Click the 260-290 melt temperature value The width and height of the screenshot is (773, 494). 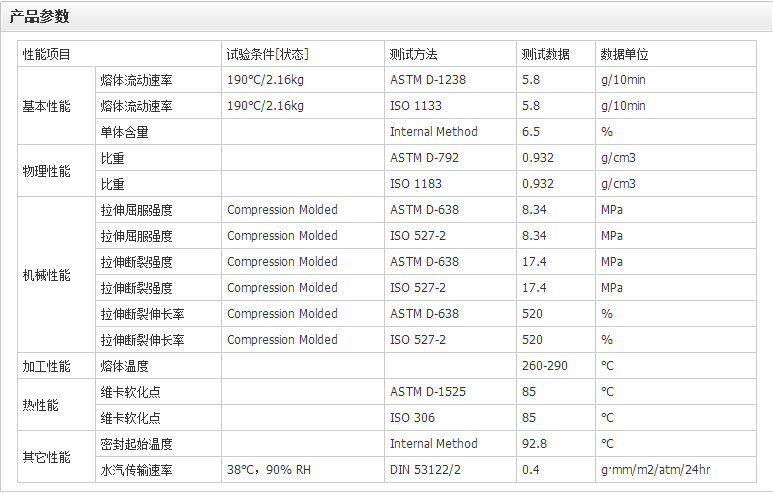tap(545, 366)
